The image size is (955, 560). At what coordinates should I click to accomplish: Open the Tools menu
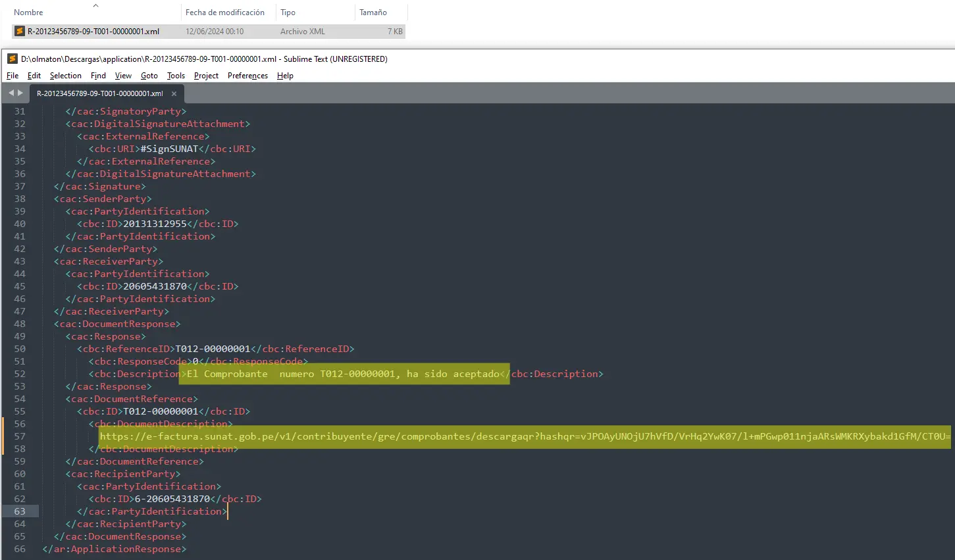click(176, 76)
